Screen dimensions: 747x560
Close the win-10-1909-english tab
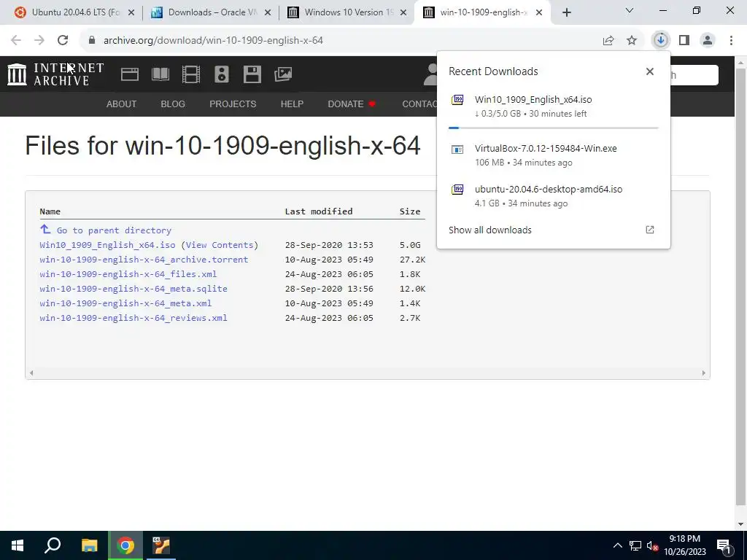(x=539, y=12)
